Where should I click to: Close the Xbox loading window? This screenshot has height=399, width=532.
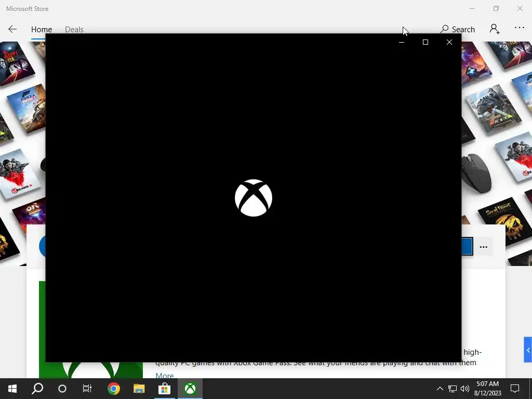coord(449,42)
